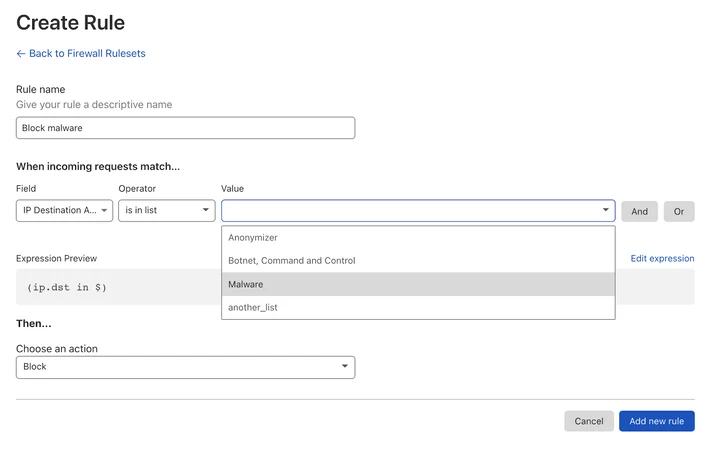715x456 pixels.
Task: Open Edit expression link
Action: click(662, 259)
